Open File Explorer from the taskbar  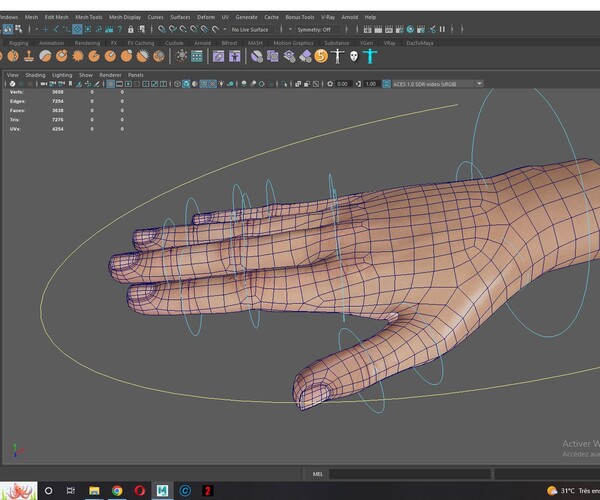click(x=94, y=490)
